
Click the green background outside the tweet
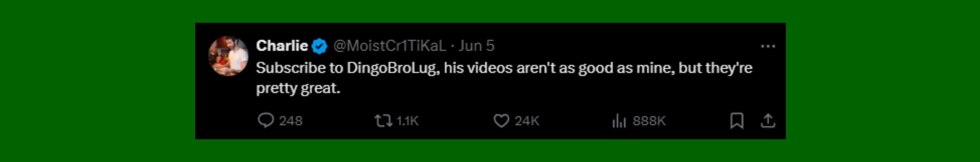(96, 80)
